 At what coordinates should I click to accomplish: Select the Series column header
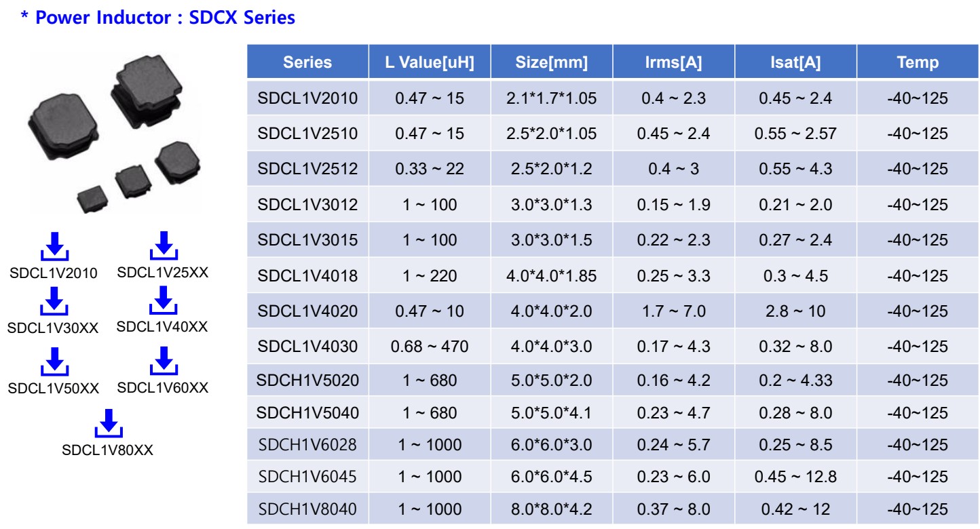[x=307, y=62]
